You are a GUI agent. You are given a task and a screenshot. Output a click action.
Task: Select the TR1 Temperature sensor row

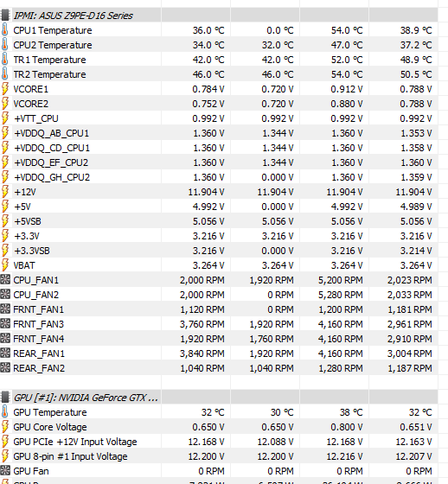pos(219,60)
